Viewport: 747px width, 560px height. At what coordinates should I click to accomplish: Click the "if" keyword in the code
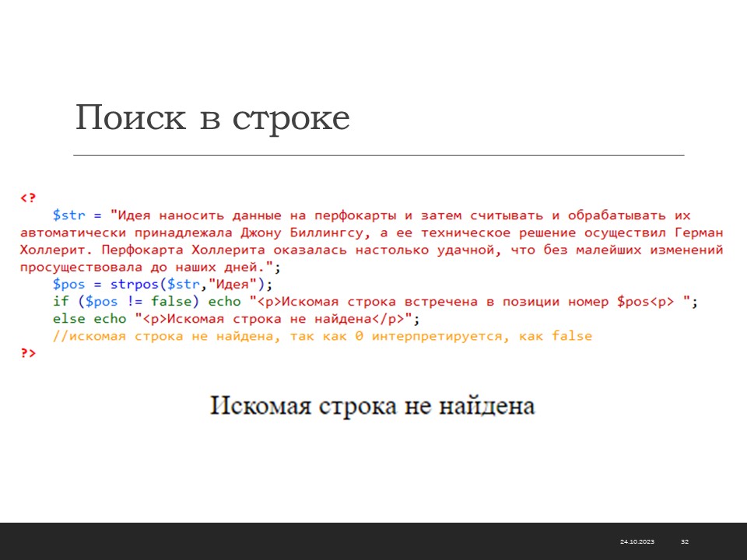[60, 302]
